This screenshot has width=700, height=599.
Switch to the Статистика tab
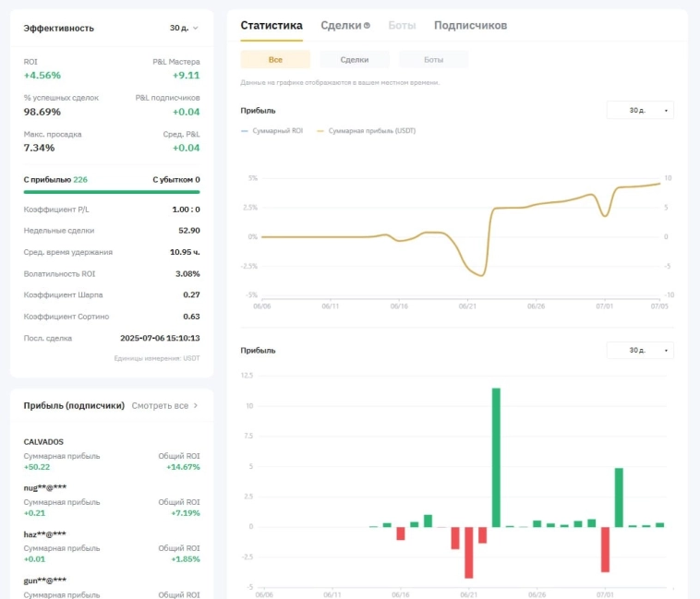pyautogui.click(x=271, y=26)
